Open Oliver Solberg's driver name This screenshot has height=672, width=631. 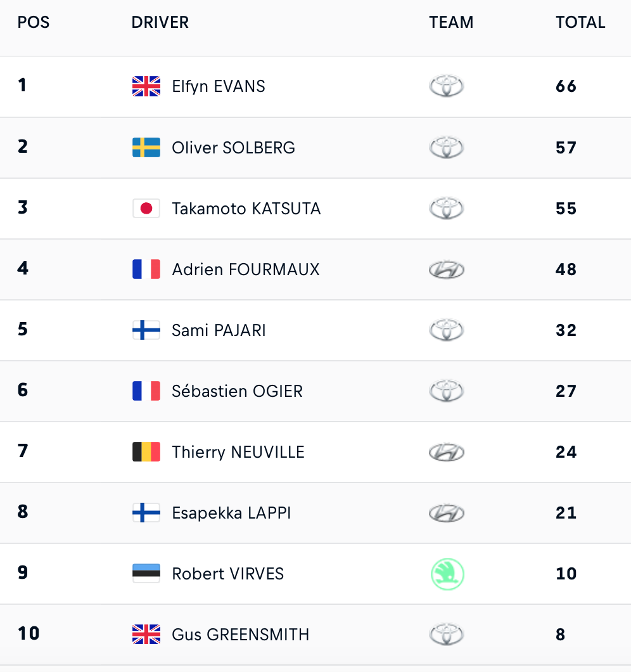click(234, 148)
